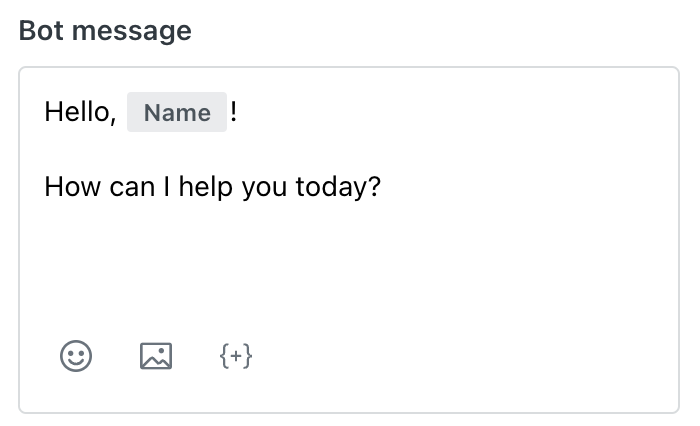The height and width of the screenshot is (426, 700).
Task: Place cursor at the word How
Action: 72,187
